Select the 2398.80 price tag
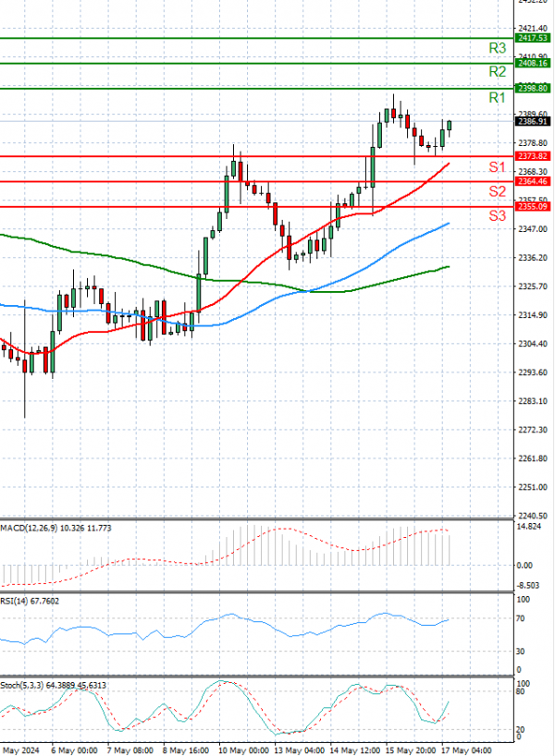This screenshot has height=756, width=555. coord(533,88)
